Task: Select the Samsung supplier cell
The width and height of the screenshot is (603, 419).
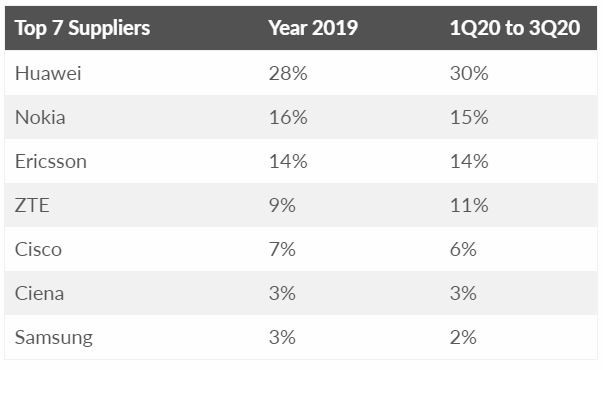Action: (x=54, y=337)
